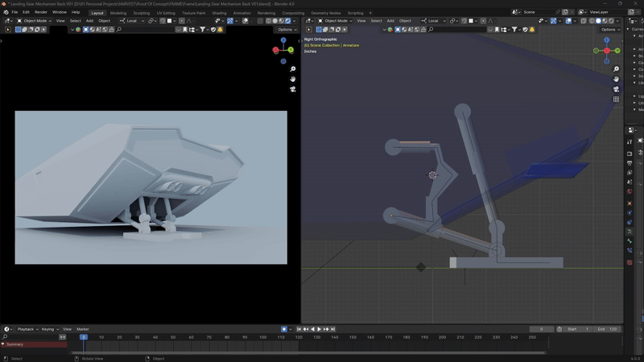Add workspace with plus button
644x362 pixels.
click(x=370, y=13)
